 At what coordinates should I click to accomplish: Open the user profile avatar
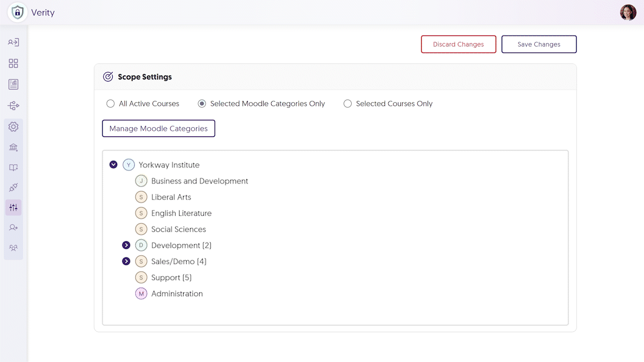628,13
